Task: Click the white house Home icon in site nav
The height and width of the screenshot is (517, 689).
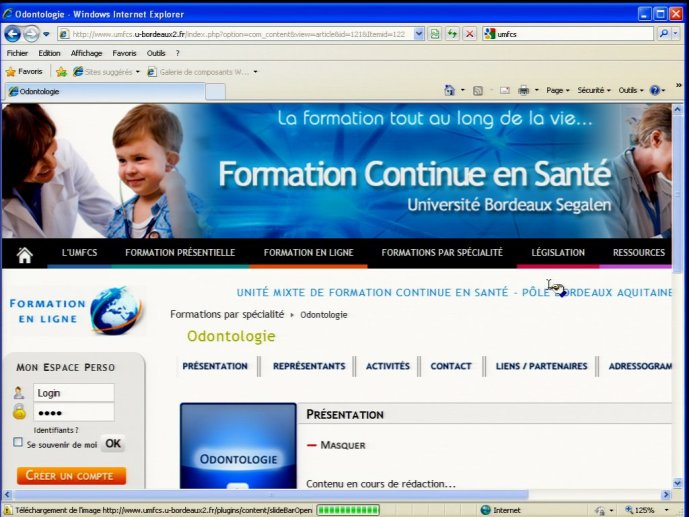Action: [x=25, y=254]
